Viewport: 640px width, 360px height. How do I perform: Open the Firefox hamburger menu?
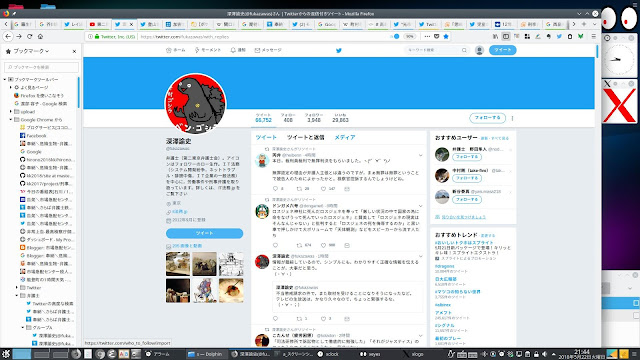(x=593, y=36)
